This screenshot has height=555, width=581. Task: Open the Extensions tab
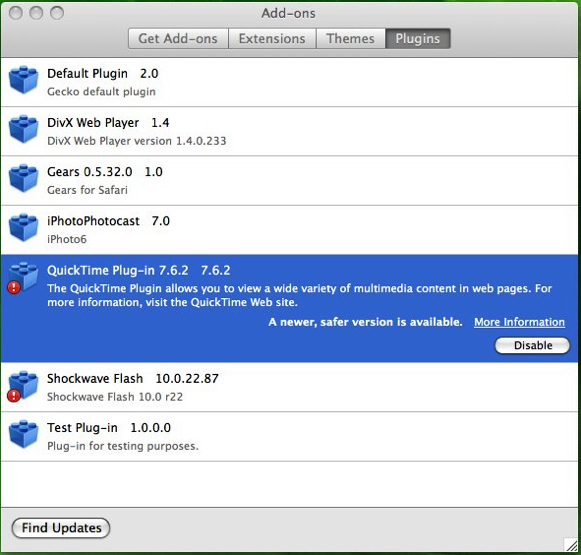pyautogui.click(x=272, y=39)
